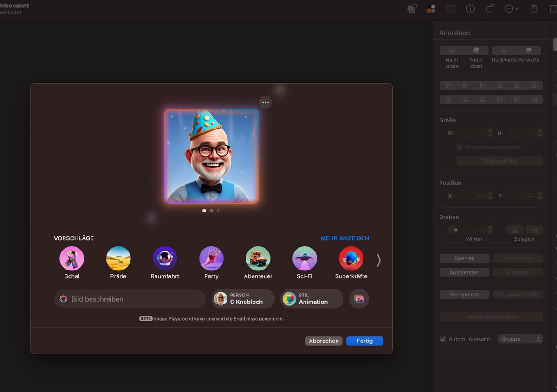Toggle Proportionen erhalten checkbox

[460, 147]
